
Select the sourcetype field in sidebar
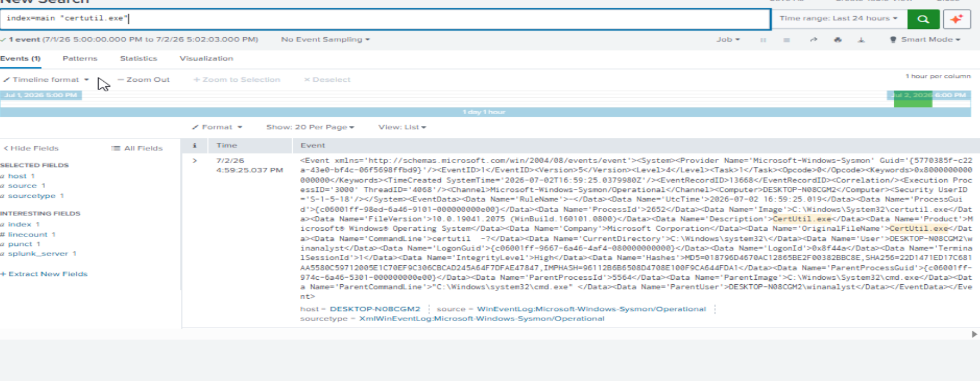tap(32, 196)
